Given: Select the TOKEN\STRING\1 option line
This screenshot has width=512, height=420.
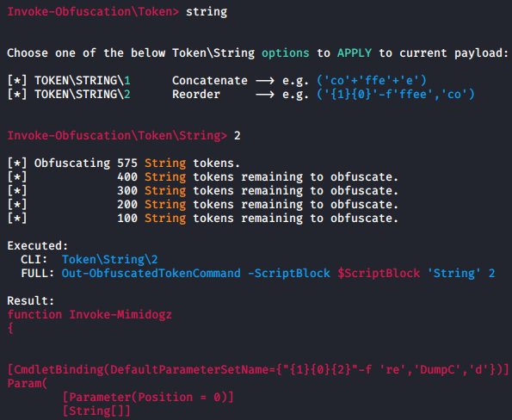Looking at the screenshot, I should pos(217,80).
